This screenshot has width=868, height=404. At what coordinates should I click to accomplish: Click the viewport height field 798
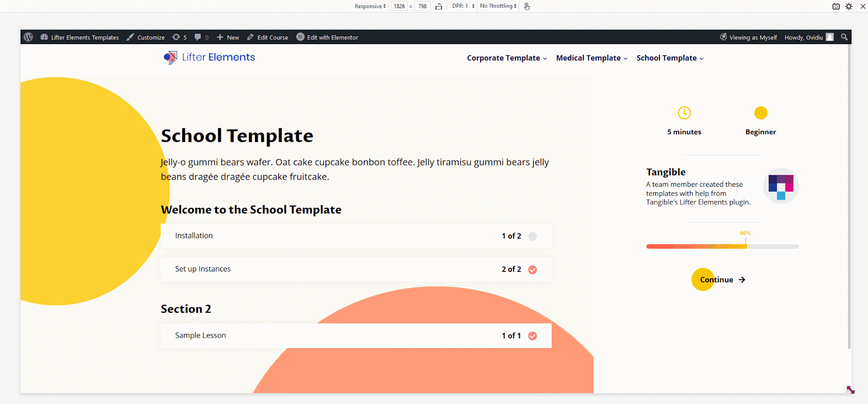coord(422,6)
